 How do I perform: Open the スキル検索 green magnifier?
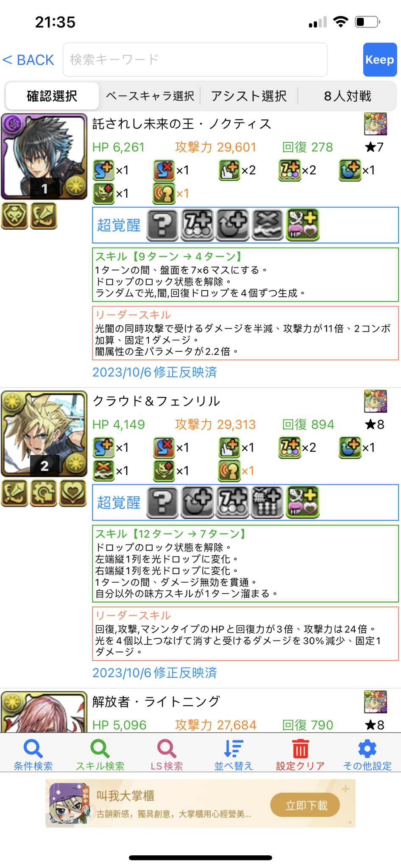(100, 749)
